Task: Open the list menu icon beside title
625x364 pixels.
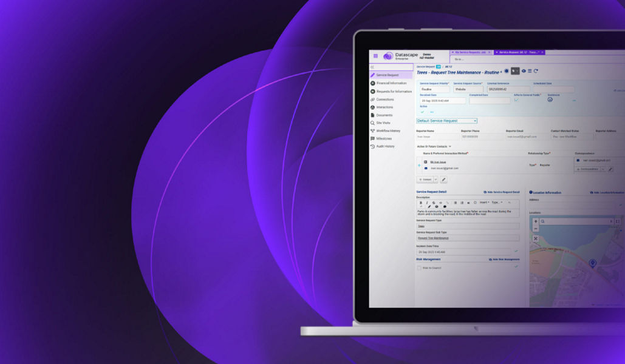Action: point(530,71)
